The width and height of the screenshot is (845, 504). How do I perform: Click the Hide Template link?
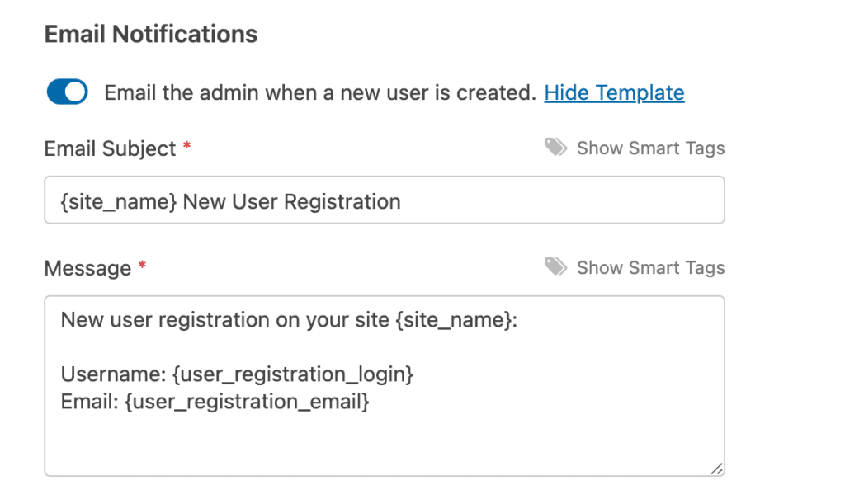[x=614, y=92]
